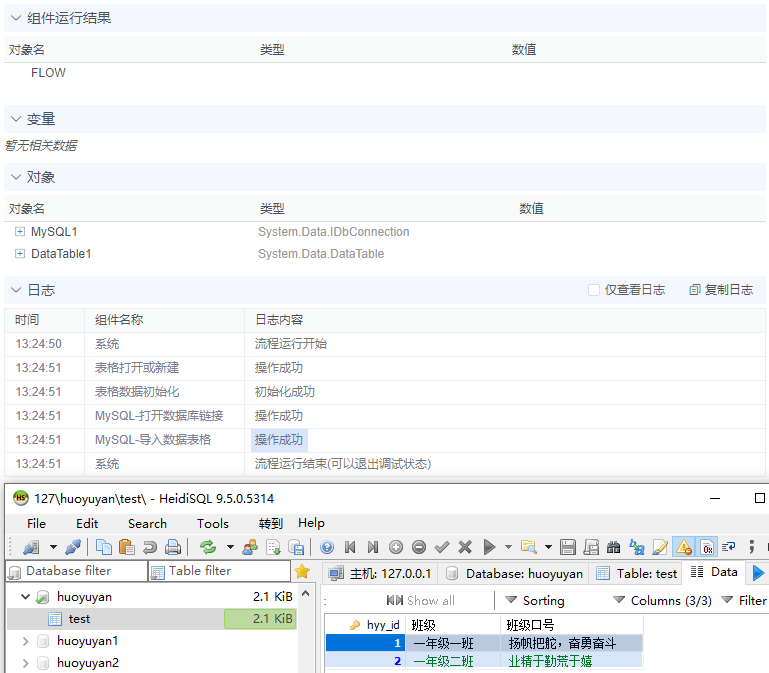Click the undo arrow icon
Image resolution: width=769 pixels, height=673 pixels.
pos(150,547)
